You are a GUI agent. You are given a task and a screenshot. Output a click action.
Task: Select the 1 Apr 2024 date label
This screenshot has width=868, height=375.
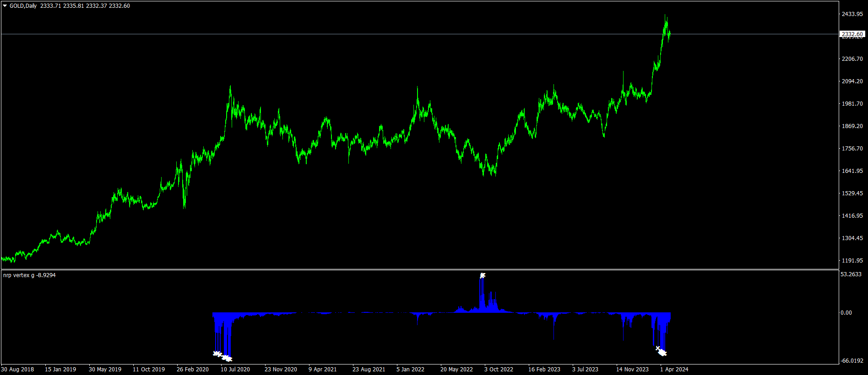[674, 370]
